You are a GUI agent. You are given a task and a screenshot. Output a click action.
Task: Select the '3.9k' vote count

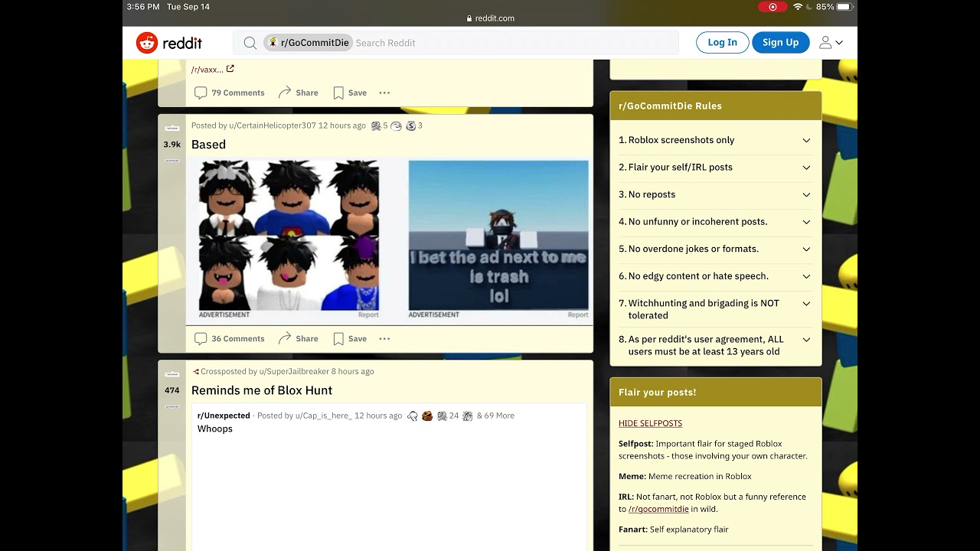click(x=171, y=144)
